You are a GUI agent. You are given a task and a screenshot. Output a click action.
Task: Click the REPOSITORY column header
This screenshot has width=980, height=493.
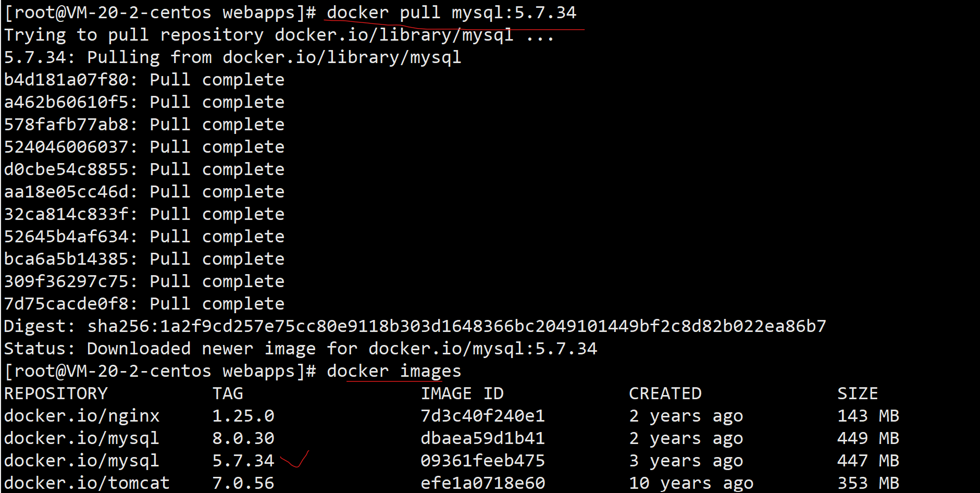[x=56, y=393]
